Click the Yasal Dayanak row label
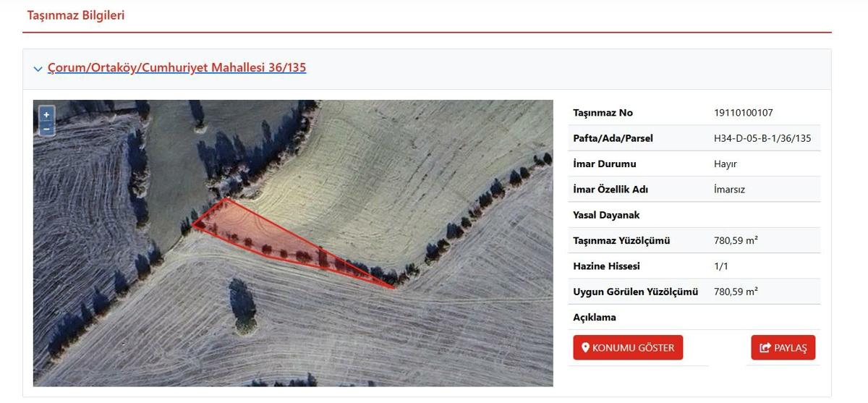This screenshot has width=868, height=403. pos(606,215)
